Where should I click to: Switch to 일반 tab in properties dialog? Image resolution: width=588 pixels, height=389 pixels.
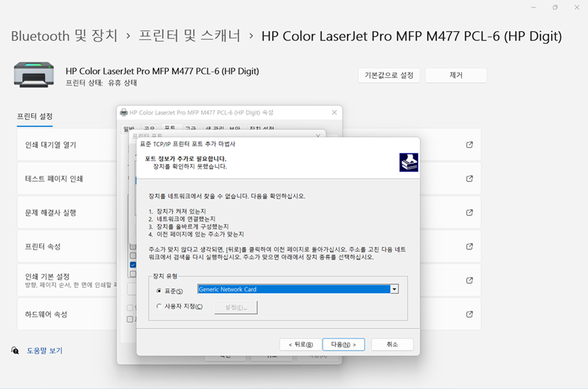[129, 128]
